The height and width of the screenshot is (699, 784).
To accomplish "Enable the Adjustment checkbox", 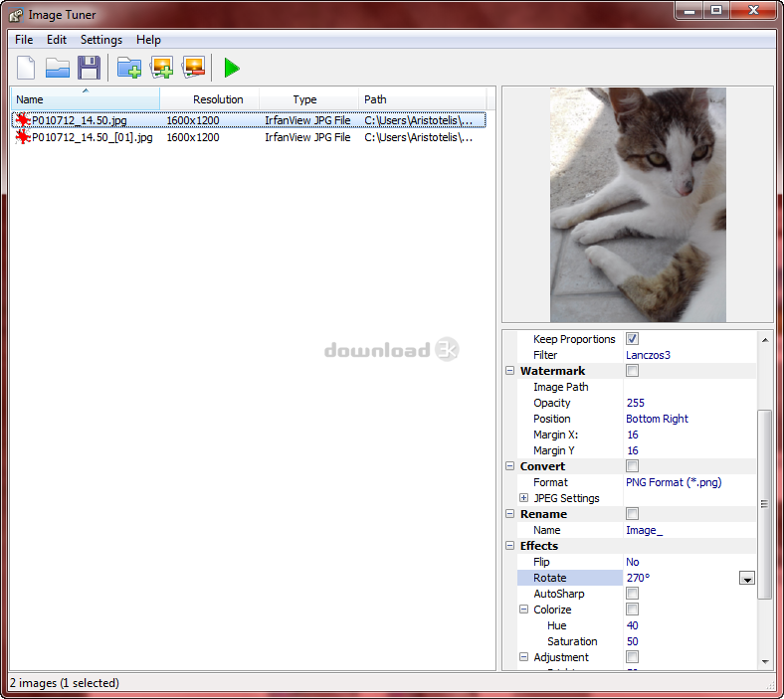I will 632,656.
